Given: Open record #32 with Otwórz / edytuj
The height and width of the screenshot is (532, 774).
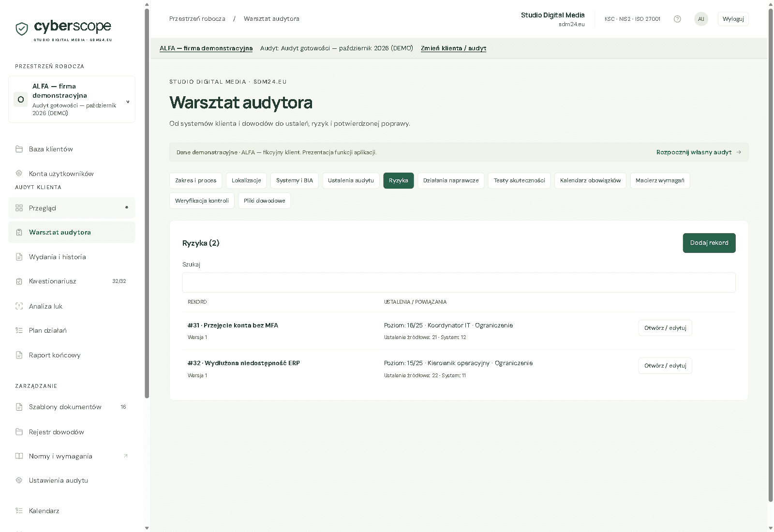Looking at the screenshot, I should pos(665,366).
